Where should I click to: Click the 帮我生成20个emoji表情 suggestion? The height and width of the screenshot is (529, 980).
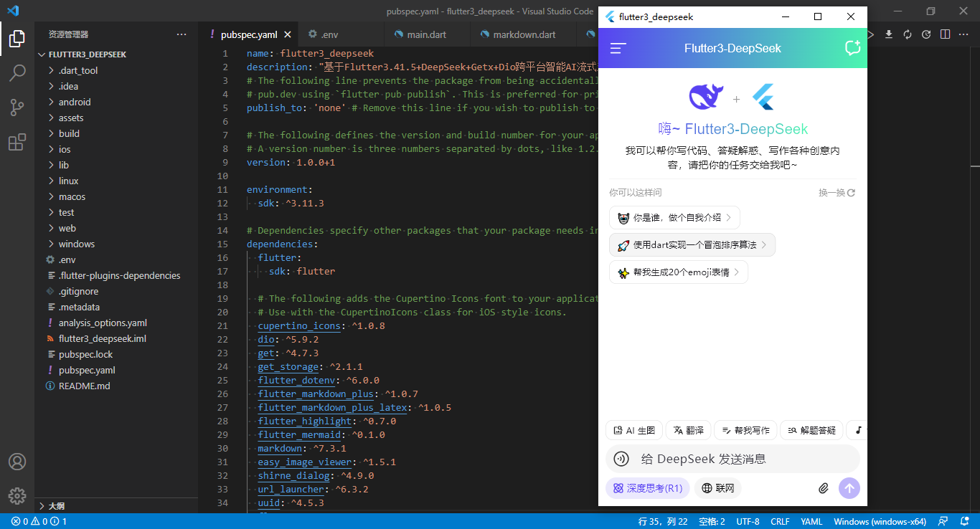[679, 272]
